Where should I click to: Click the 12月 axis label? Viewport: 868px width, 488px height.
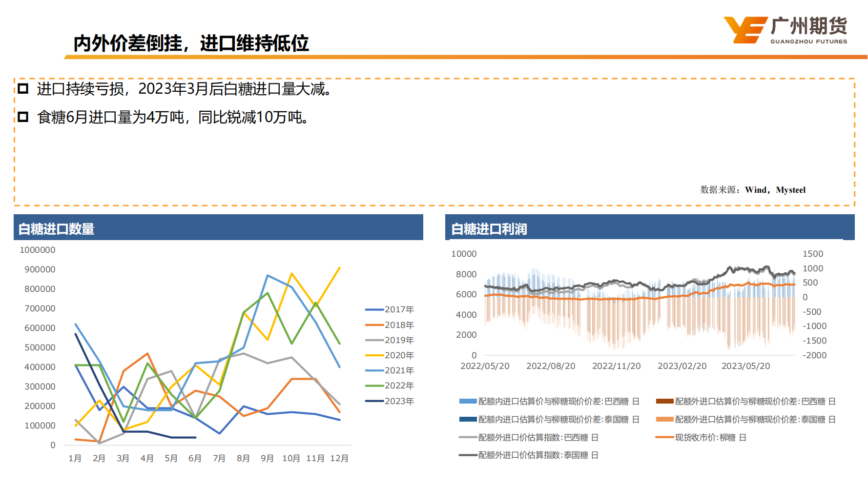[x=339, y=458]
